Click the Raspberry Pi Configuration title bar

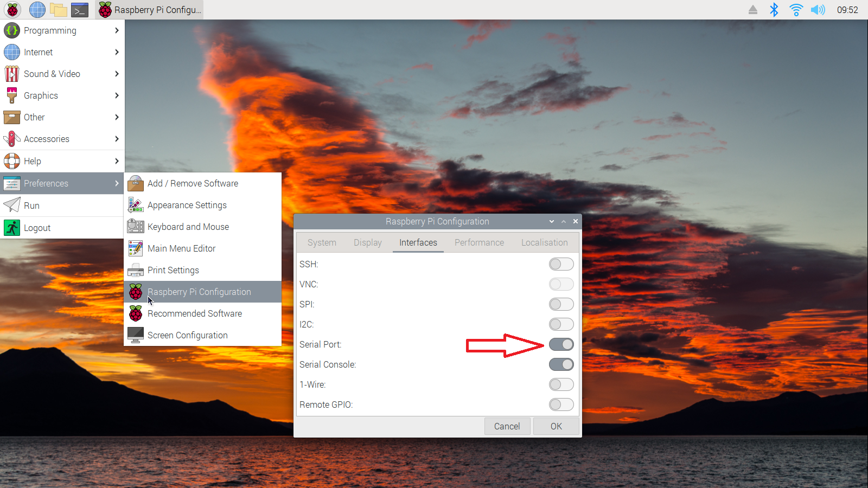point(437,221)
